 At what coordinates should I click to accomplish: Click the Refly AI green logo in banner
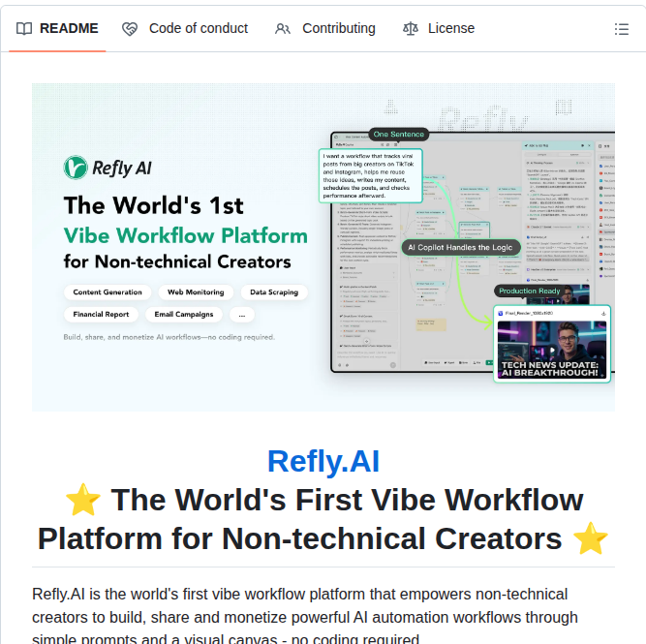coord(76,168)
